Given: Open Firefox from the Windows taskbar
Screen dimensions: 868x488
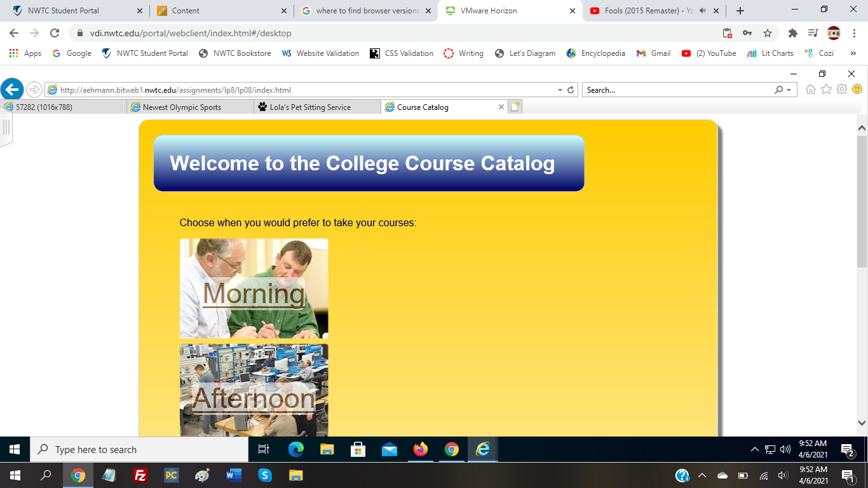Looking at the screenshot, I should coord(420,449).
